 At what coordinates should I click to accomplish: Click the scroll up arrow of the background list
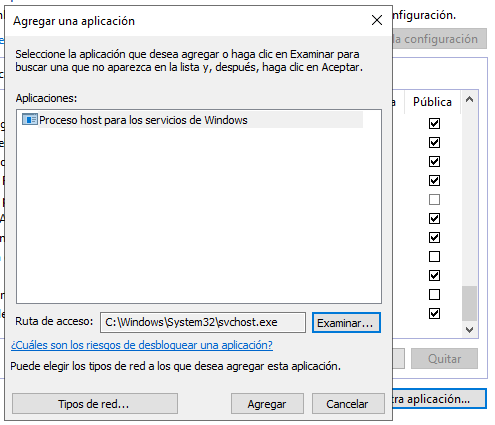click(x=469, y=99)
